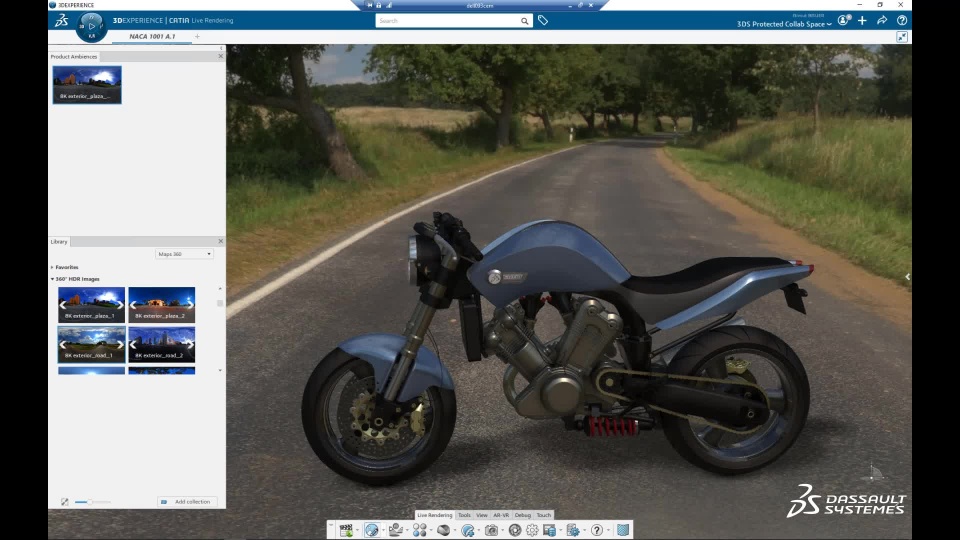Click the blue sphere plus icon
This screenshot has height=540, width=960.
pyautogui.click(x=468, y=530)
